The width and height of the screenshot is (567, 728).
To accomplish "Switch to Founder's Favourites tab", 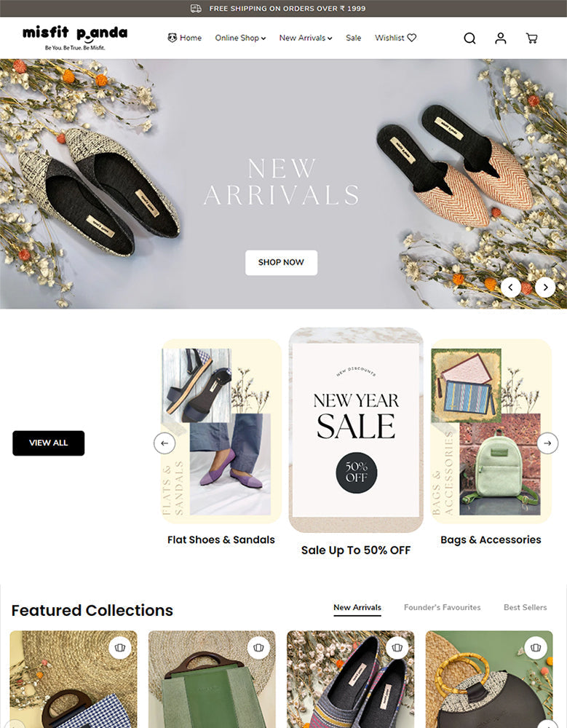I will (442, 607).
